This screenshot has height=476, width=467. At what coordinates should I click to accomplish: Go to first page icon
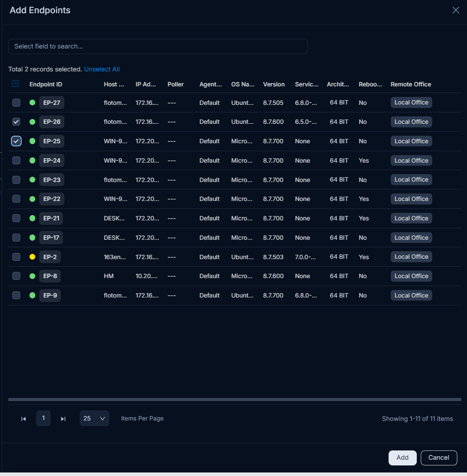pyautogui.click(x=23, y=419)
